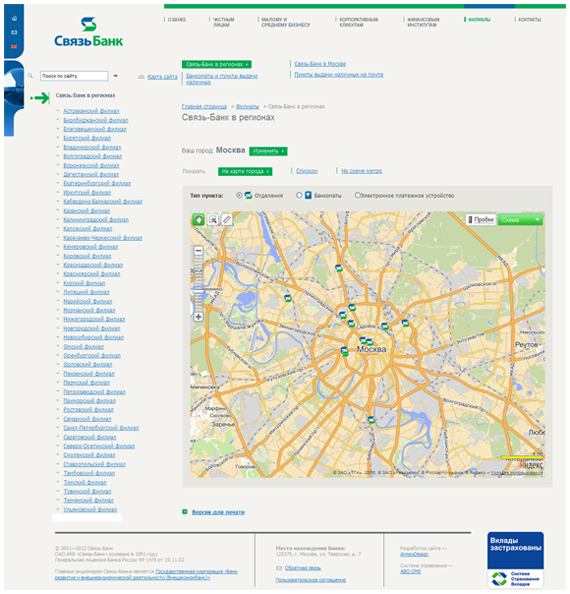
Task: Click the easternmost branch marker on the map
Action: (x=405, y=323)
